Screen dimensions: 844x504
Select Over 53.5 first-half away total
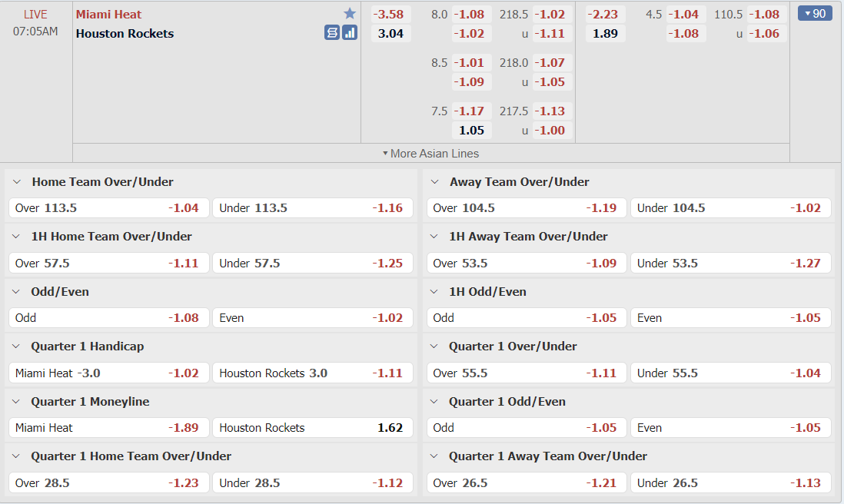point(527,263)
